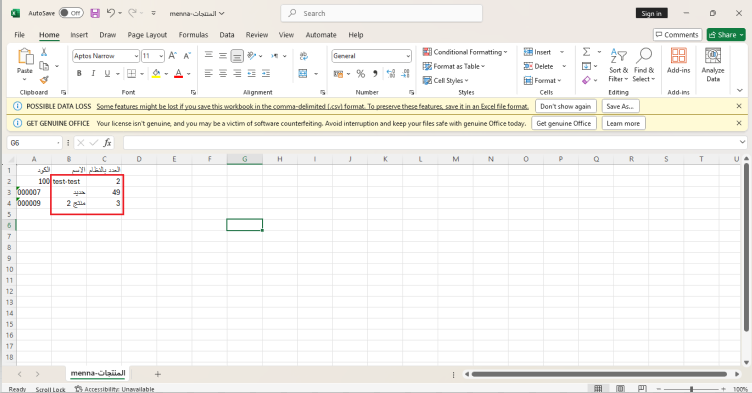Click the Decrease Indent icon
The width and height of the screenshot is (752, 393).
pos(252,73)
